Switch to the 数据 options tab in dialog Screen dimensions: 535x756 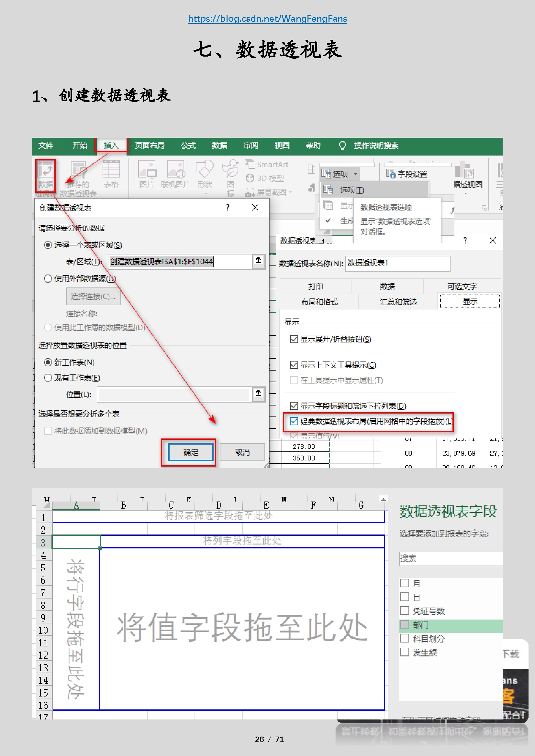click(x=387, y=286)
